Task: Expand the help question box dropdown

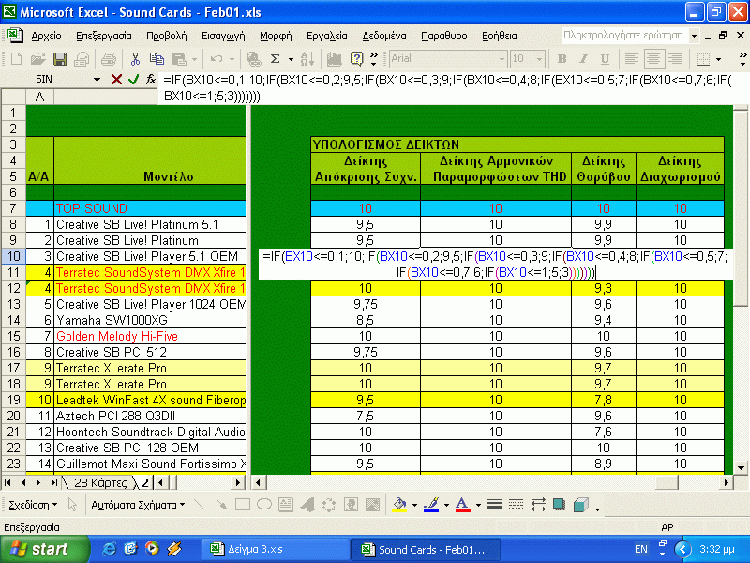Action: point(694,35)
